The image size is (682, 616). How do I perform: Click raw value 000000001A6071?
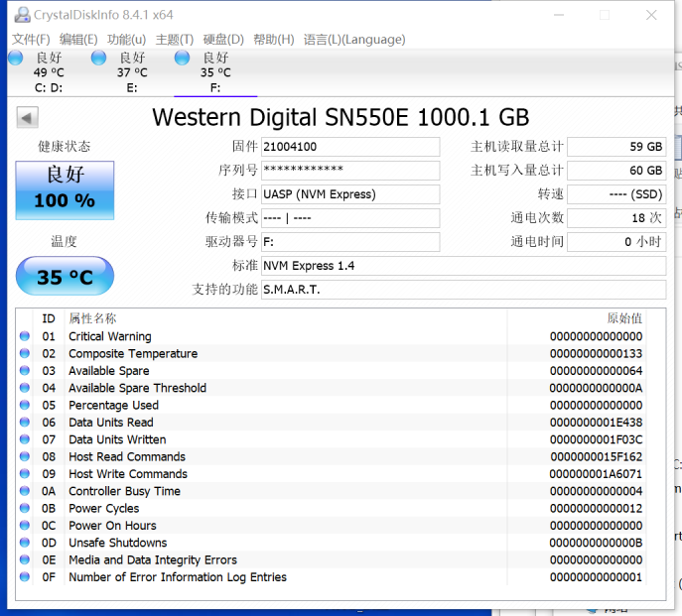click(596, 474)
